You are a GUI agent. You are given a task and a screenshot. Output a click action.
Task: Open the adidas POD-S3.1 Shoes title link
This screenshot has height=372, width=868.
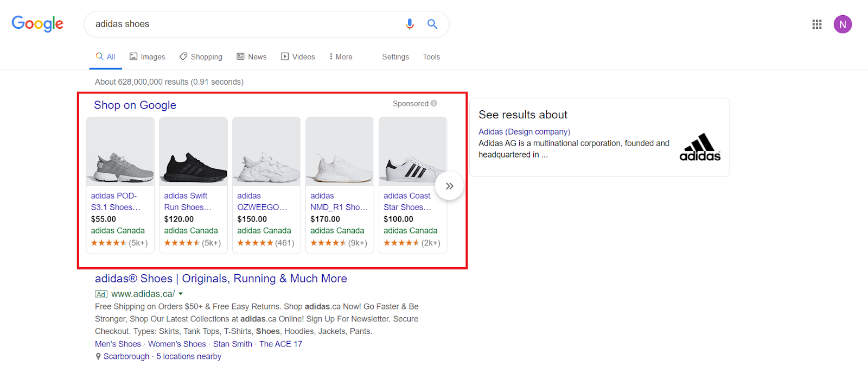tap(116, 201)
